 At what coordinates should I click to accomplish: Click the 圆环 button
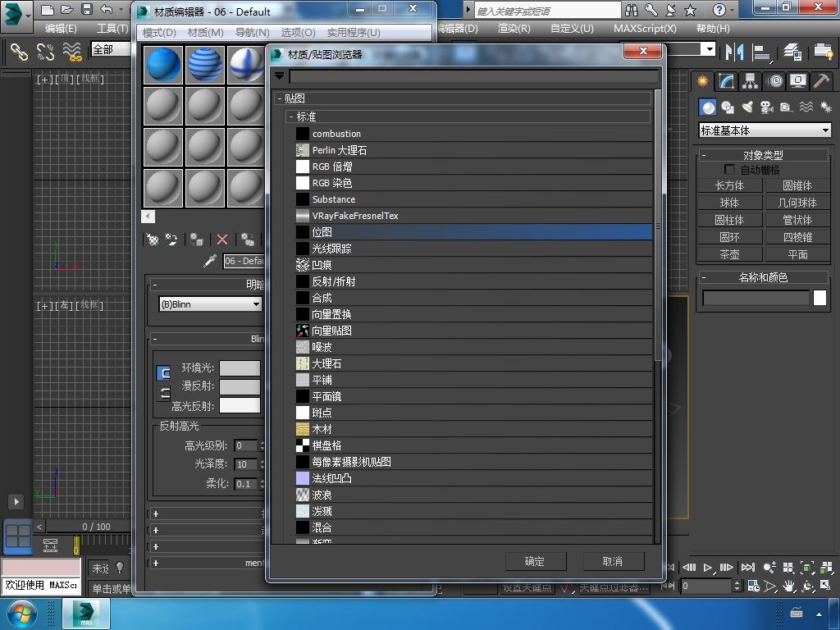coord(729,237)
